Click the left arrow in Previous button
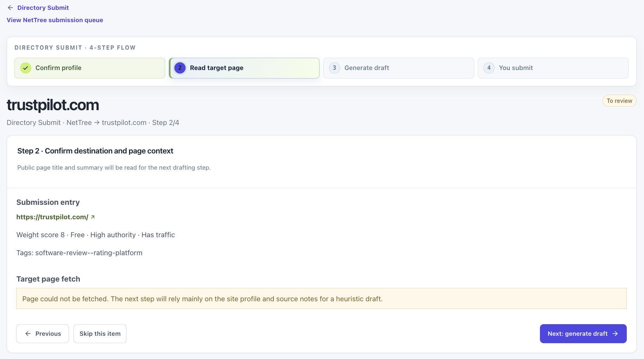This screenshot has width=644, height=359. pos(28,334)
